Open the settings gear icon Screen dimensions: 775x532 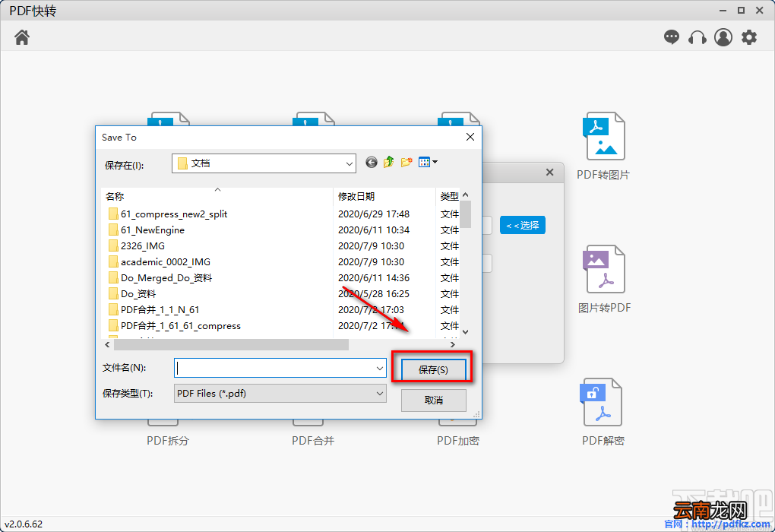point(749,37)
